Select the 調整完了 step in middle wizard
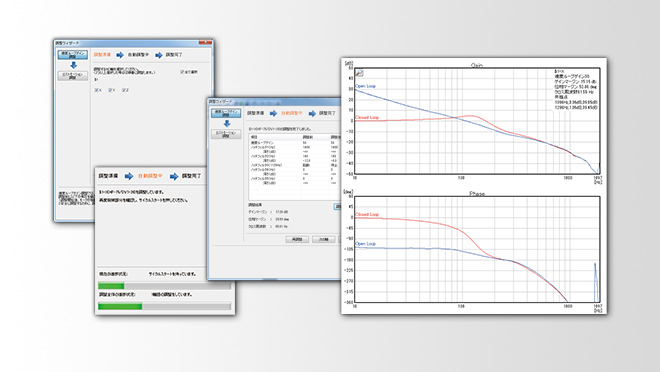The width and height of the screenshot is (660, 372). [x=327, y=113]
